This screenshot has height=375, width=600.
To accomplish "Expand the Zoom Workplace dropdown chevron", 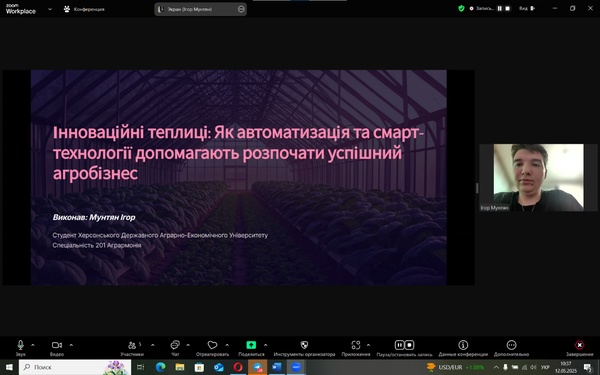I will coord(50,9).
